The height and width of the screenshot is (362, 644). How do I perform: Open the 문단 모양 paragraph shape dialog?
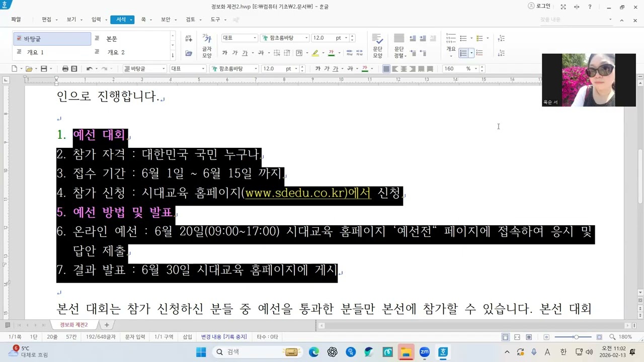click(x=377, y=45)
